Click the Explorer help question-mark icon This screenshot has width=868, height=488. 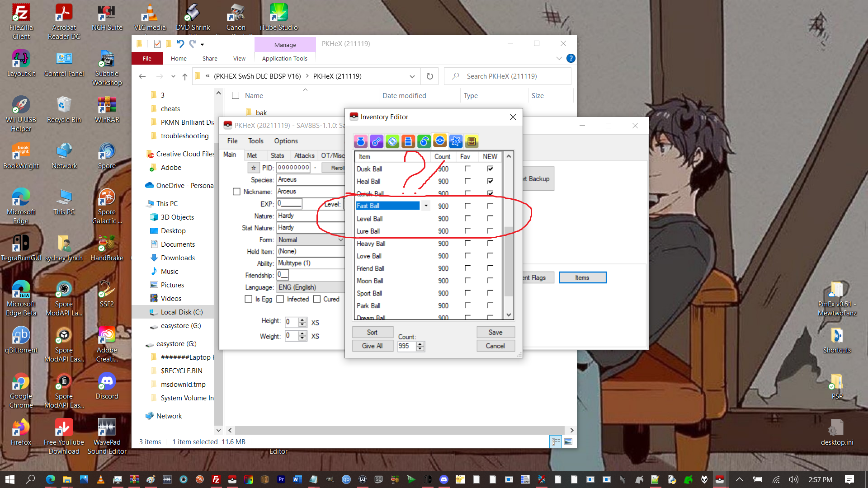pos(571,58)
